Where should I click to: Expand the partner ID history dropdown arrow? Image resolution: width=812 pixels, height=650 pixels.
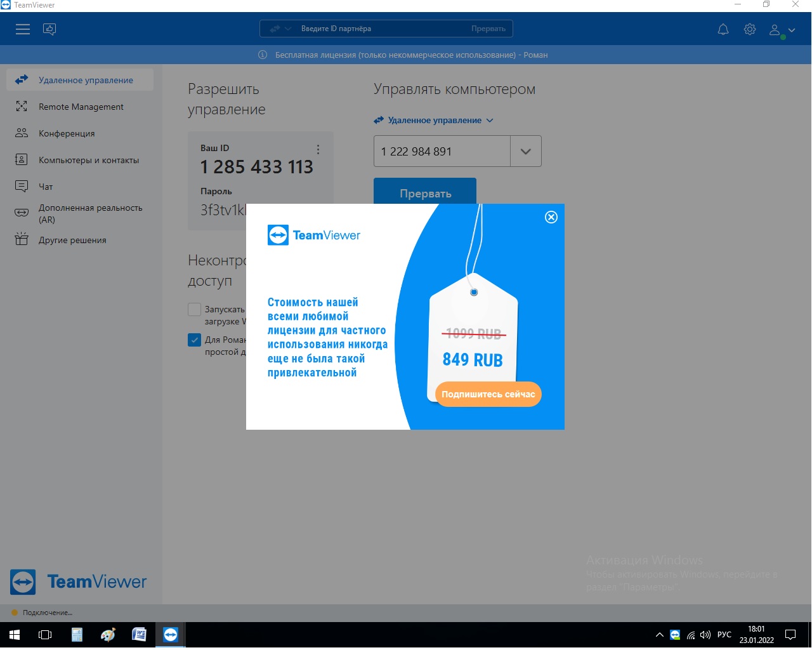click(x=526, y=151)
